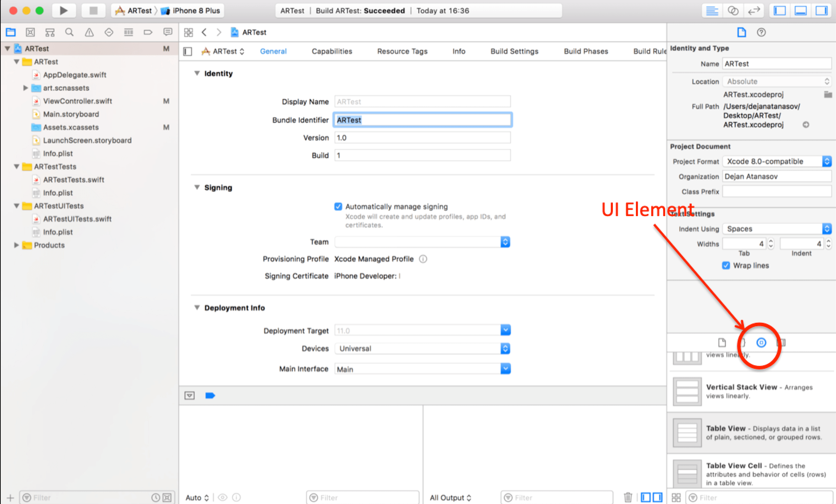The width and height of the screenshot is (836, 504).
Task: Click the Help inspector question mark icon
Action: [761, 32]
